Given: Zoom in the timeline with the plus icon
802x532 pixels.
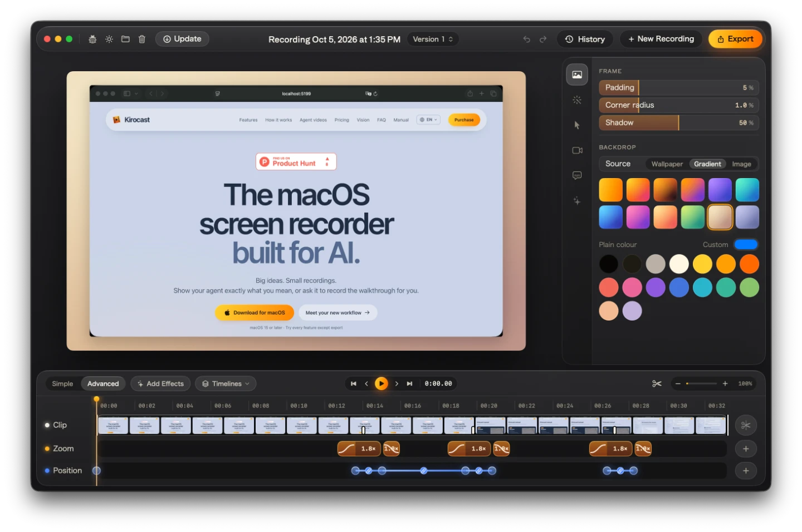Looking at the screenshot, I should pos(725,383).
